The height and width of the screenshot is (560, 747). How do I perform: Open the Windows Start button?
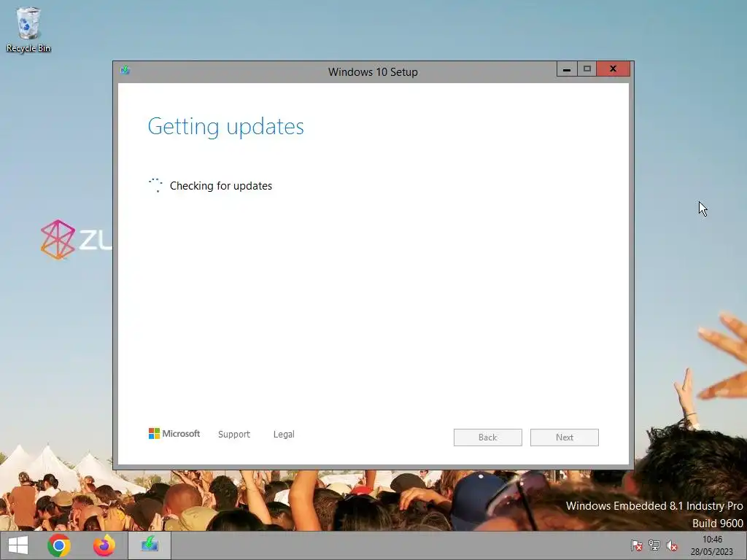[18, 545]
